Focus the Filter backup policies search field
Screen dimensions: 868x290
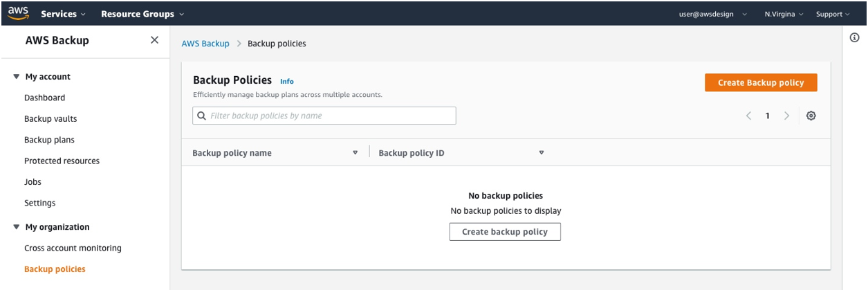[324, 116]
